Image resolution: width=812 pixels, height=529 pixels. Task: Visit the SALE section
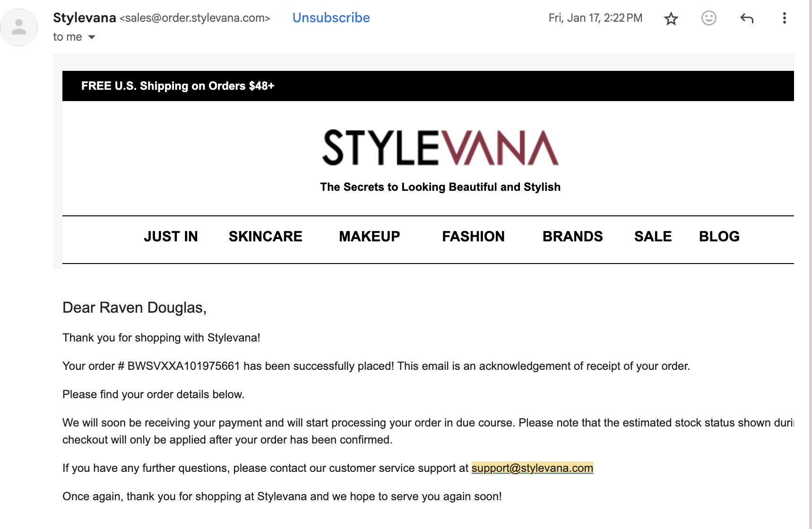coord(653,237)
